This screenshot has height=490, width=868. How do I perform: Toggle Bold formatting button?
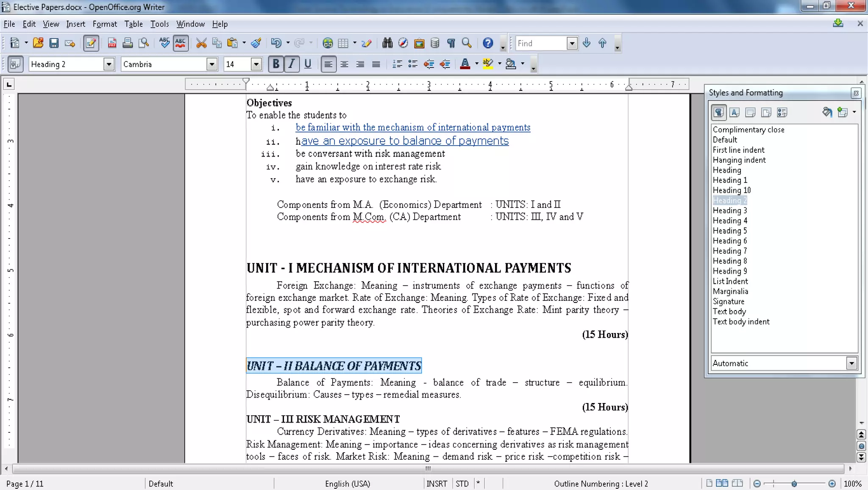(276, 64)
